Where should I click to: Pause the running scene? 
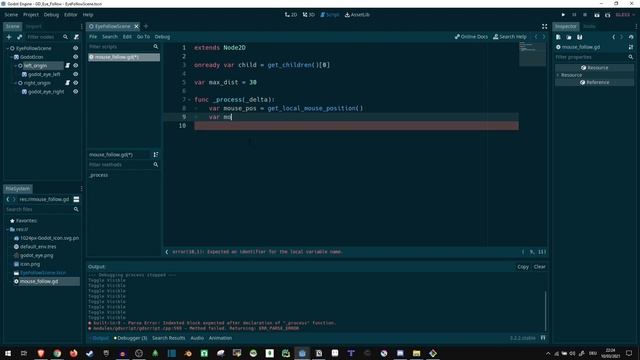pyautogui.click(x=574, y=15)
